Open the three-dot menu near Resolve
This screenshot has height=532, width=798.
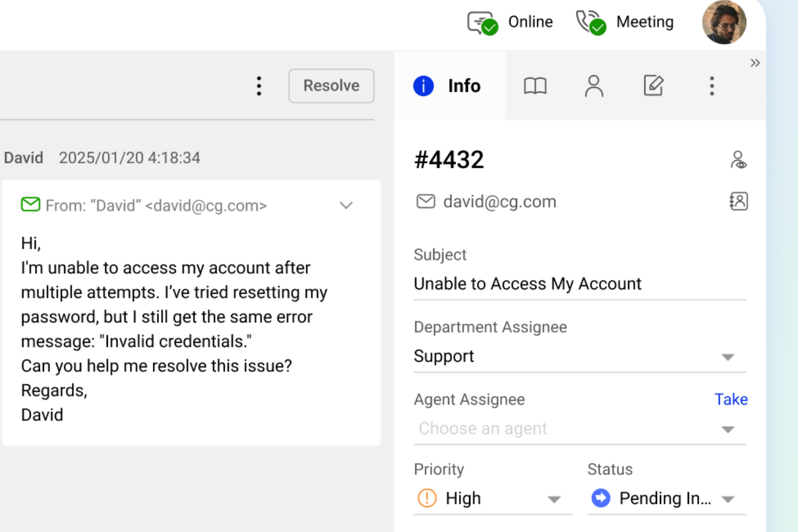pyautogui.click(x=259, y=86)
